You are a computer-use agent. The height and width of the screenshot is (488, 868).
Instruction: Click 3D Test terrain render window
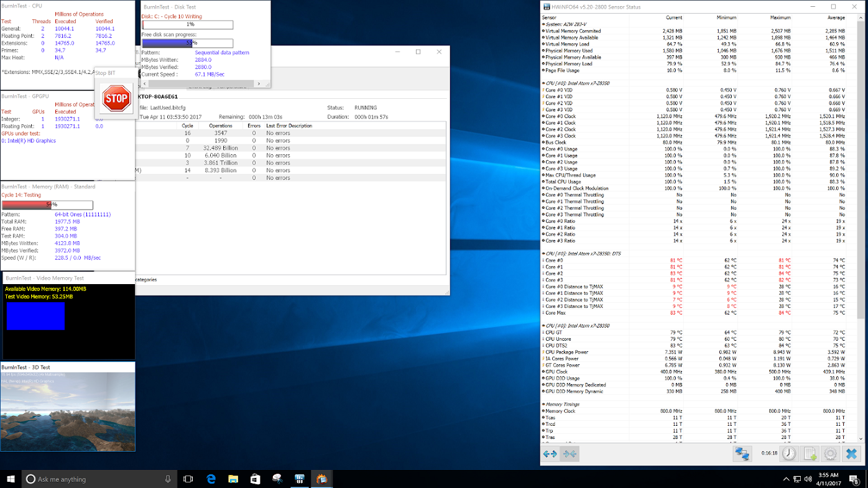point(68,411)
